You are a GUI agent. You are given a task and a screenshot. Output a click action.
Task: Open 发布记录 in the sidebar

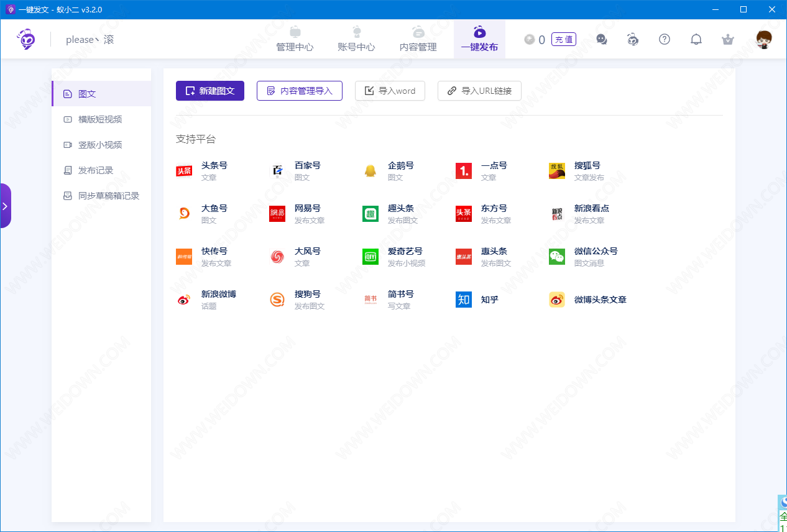click(96, 170)
